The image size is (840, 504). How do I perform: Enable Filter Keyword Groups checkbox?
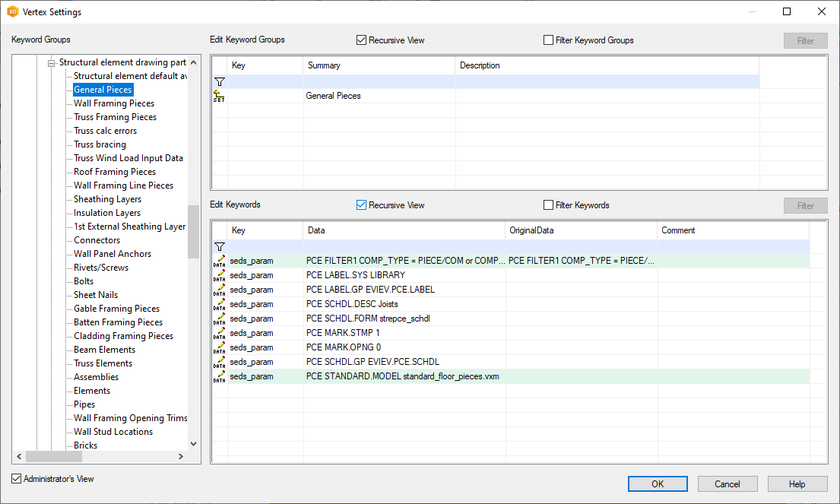click(x=548, y=40)
